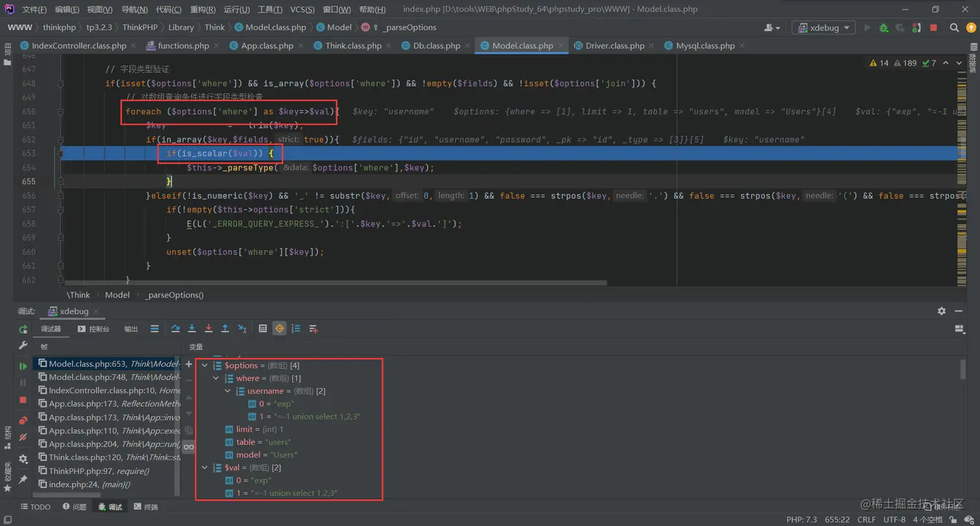The image size is (980, 526).
Task: Stop the debug session in left debug toolbar
Action: pos(23,400)
